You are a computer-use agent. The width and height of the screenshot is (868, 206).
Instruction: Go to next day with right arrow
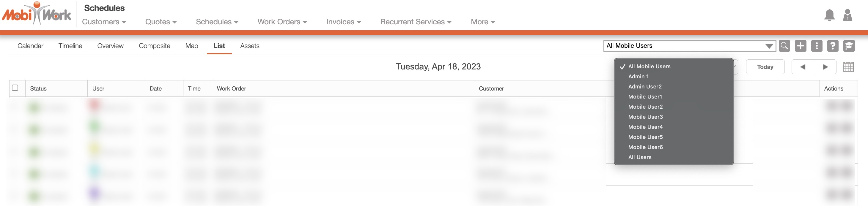(x=825, y=67)
